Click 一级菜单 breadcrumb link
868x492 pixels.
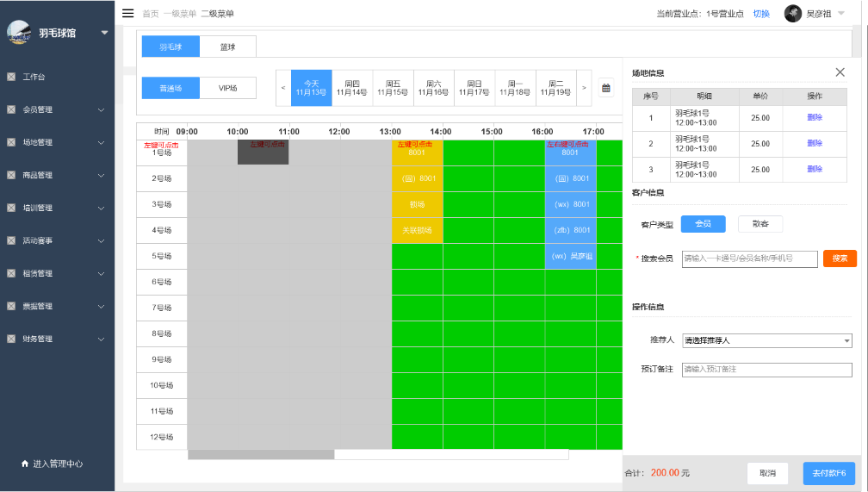click(x=180, y=14)
